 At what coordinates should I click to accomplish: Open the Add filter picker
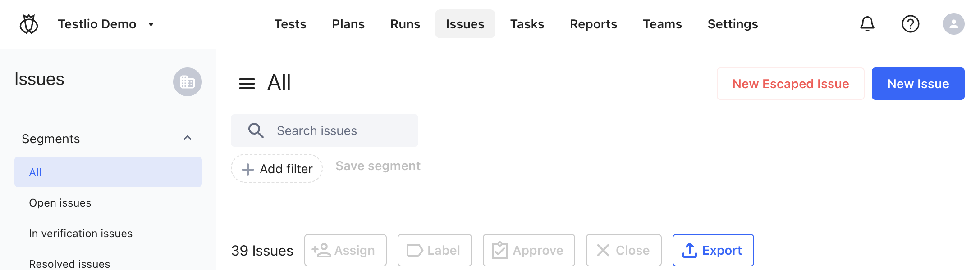coord(276,168)
